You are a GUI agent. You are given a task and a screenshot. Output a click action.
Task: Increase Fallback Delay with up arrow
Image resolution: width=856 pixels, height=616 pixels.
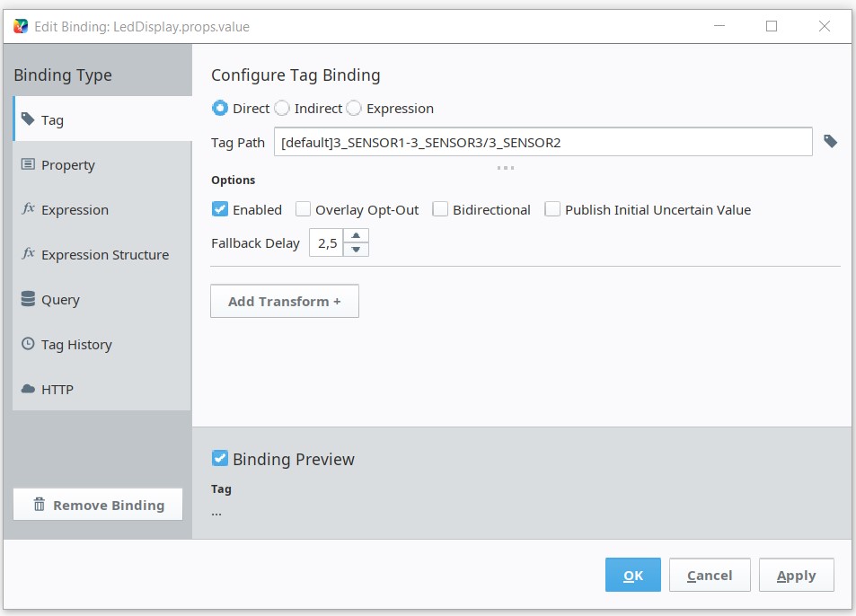click(x=356, y=235)
